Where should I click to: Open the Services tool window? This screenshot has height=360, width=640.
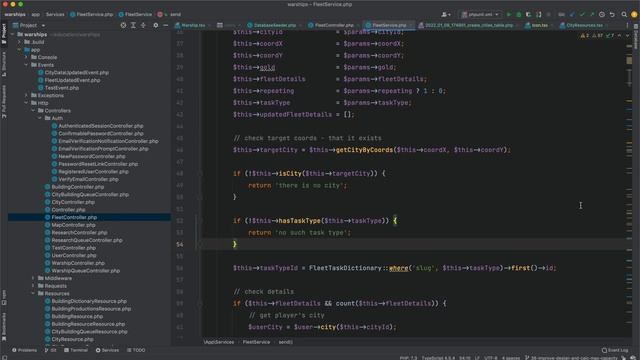tap(107, 350)
